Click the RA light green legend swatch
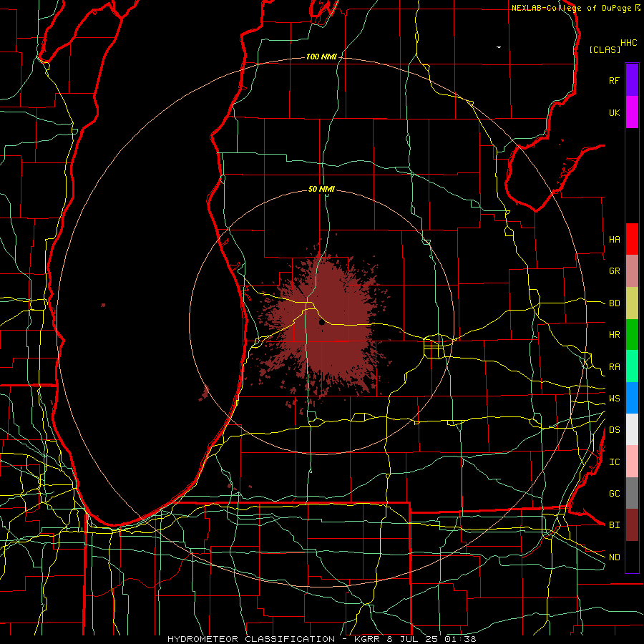 pyautogui.click(x=632, y=366)
